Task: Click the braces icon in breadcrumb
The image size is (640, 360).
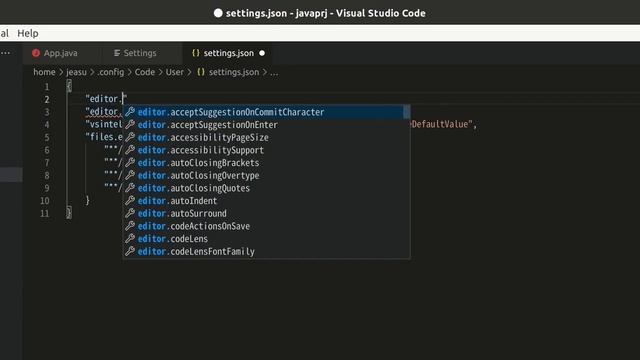Action: (x=201, y=72)
